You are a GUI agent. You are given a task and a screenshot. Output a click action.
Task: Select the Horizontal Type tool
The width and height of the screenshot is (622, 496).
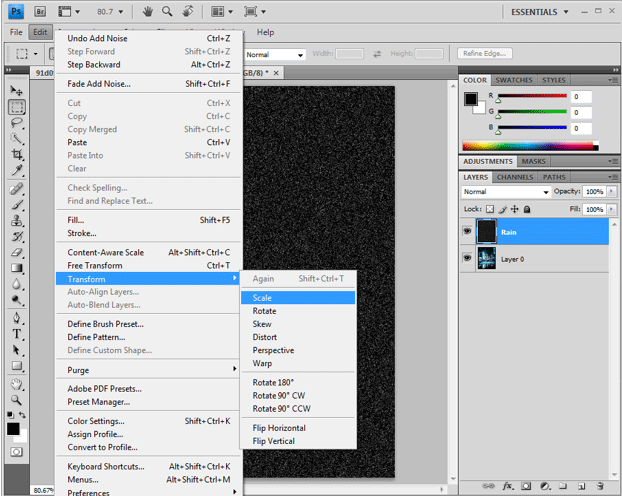click(17, 333)
